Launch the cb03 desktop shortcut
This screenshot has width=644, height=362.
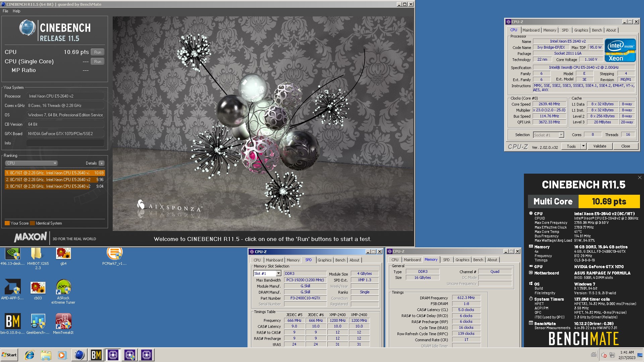(x=38, y=289)
